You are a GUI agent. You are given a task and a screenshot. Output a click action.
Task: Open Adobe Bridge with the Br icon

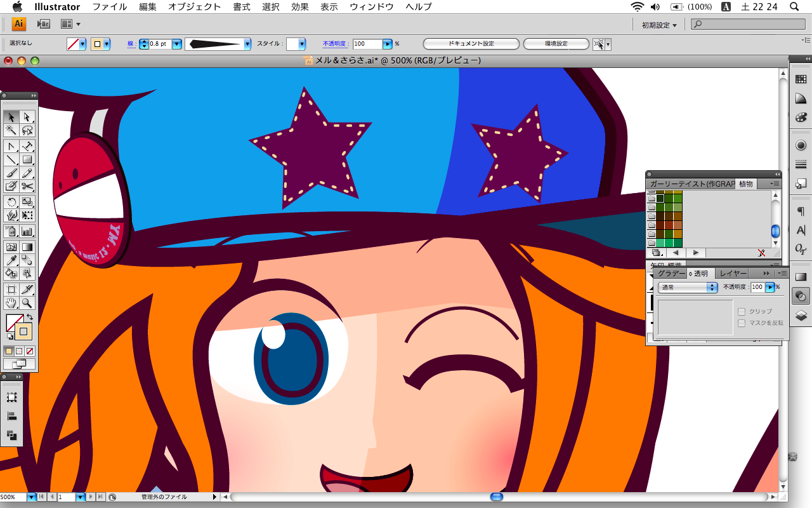(x=43, y=24)
